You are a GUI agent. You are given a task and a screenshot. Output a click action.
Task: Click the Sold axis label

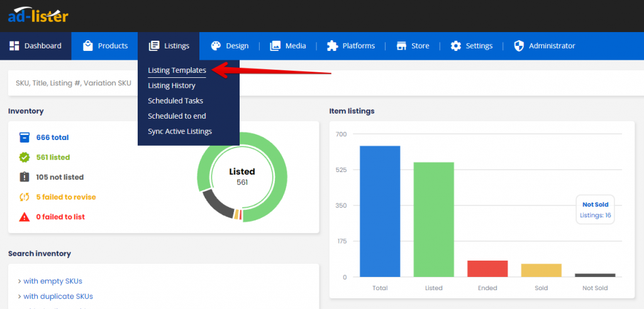pyautogui.click(x=541, y=288)
